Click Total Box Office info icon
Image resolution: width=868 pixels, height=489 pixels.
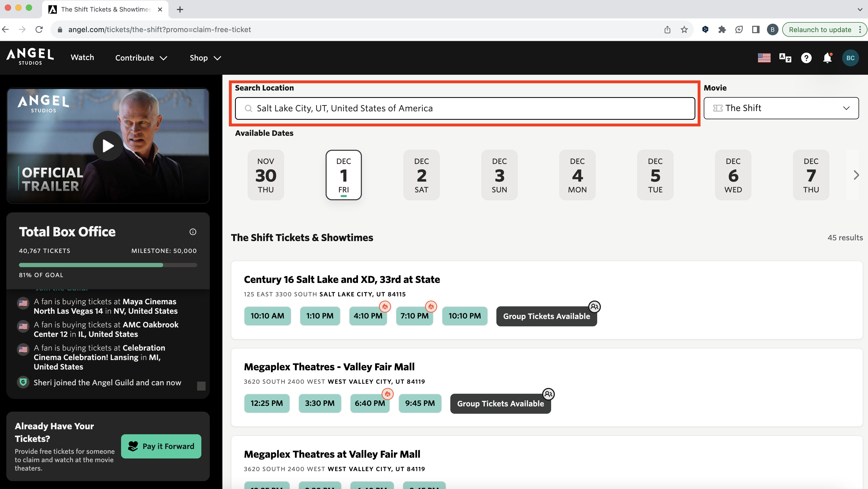pos(193,232)
